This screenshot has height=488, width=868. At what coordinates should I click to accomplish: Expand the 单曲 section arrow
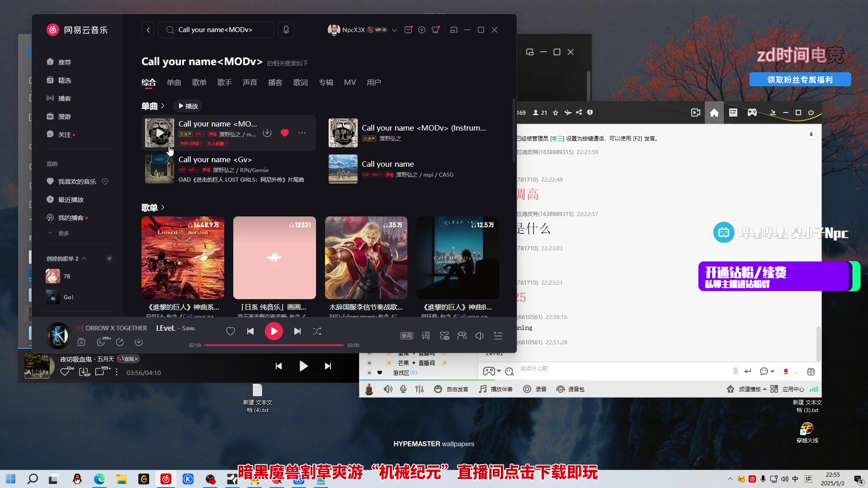163,106
